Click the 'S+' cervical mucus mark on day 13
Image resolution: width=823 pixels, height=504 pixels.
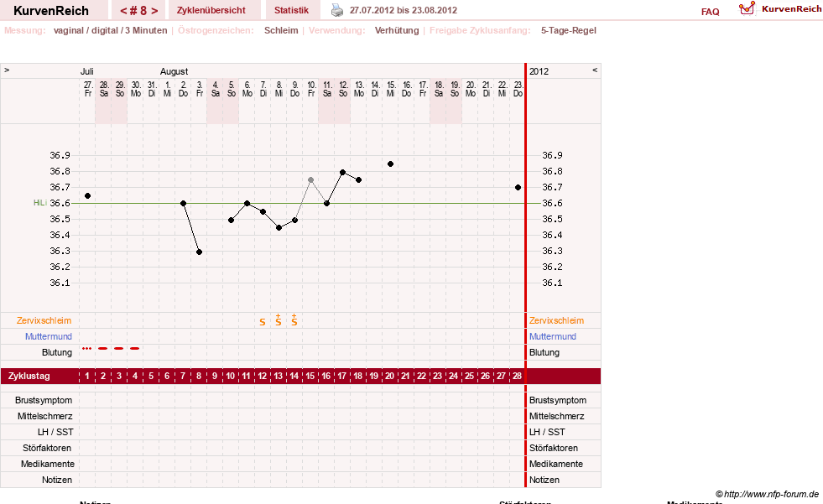point(279,320)
